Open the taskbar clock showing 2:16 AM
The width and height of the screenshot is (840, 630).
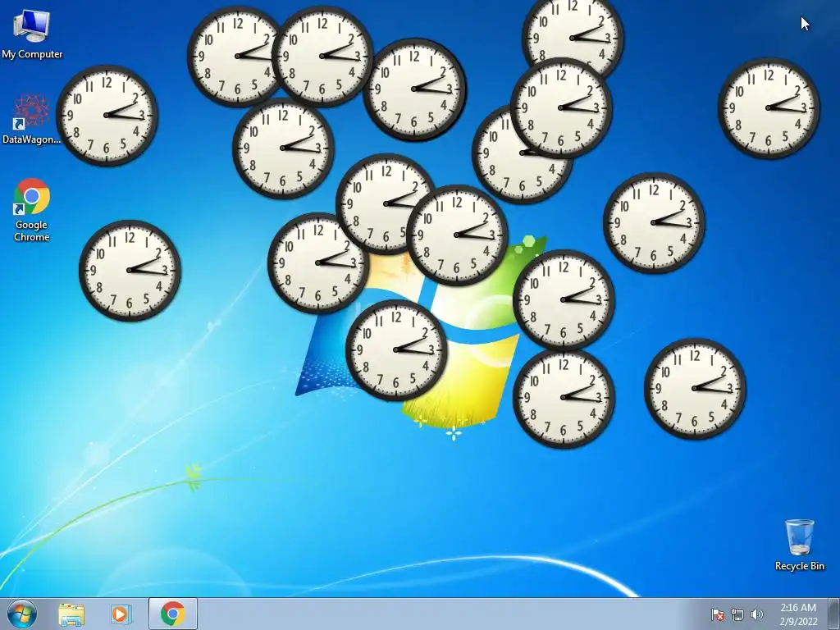click(798, 614)
